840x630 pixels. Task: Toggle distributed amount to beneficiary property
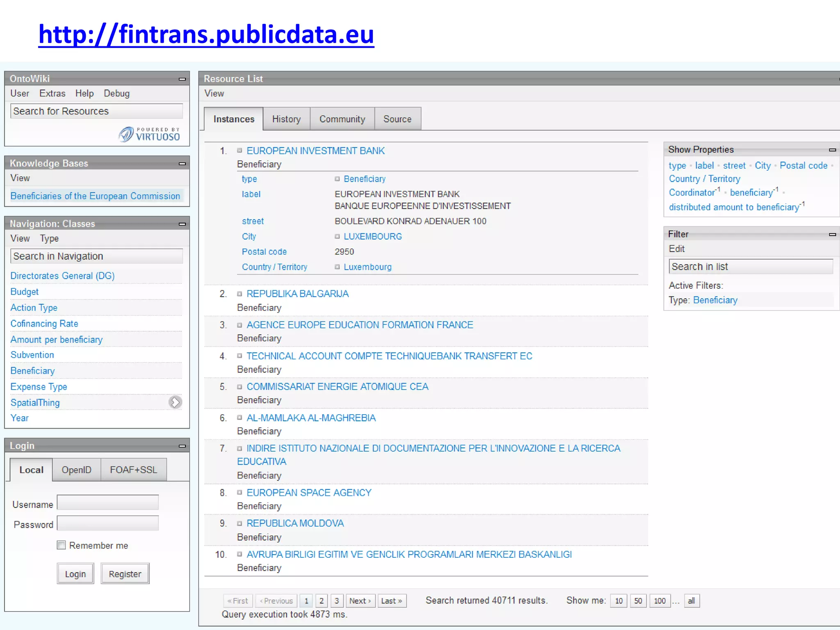(737, 206)
